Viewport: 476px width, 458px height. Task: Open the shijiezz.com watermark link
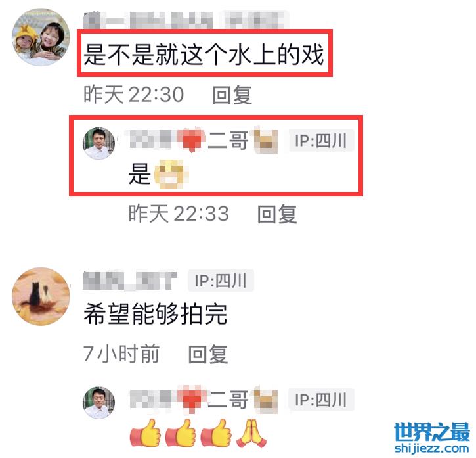(x=431, y=449)
